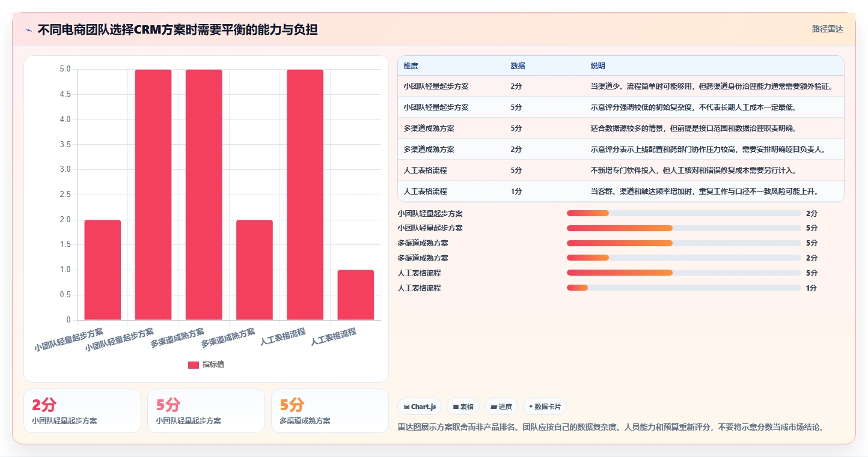
Task: Click the page title 不同电商团队选择CRM方案时需要平衡的能力与负担
Action: pyautogui.click(x=177, y=29)
